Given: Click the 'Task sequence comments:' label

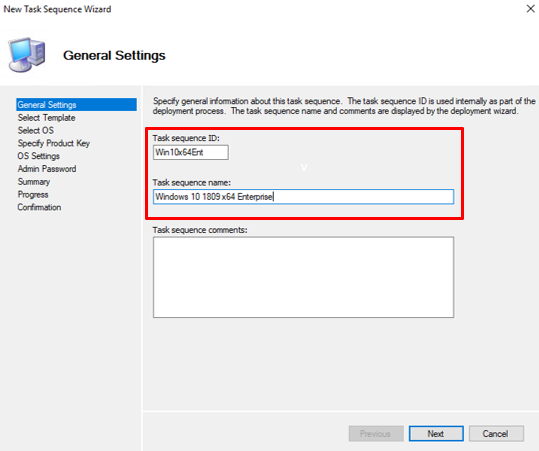Looking at the screenshot, I should (200, 230).
